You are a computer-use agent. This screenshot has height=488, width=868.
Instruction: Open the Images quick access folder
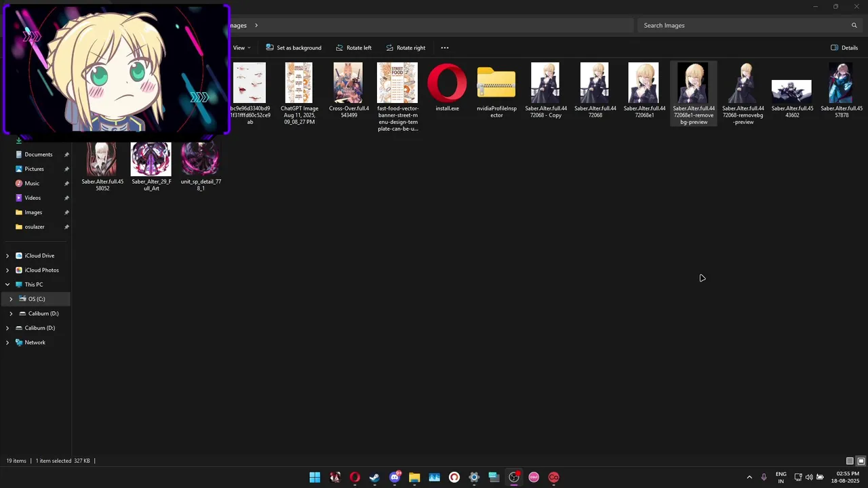point(33,212)
